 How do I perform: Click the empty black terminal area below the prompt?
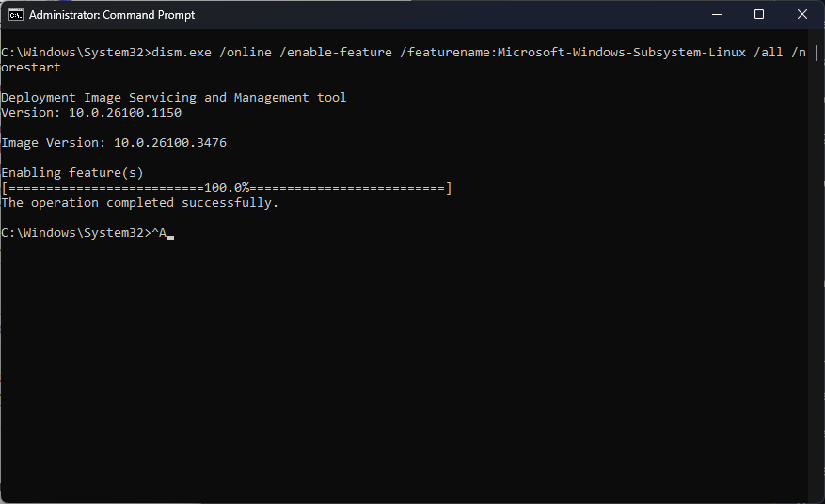pos(405,376)
